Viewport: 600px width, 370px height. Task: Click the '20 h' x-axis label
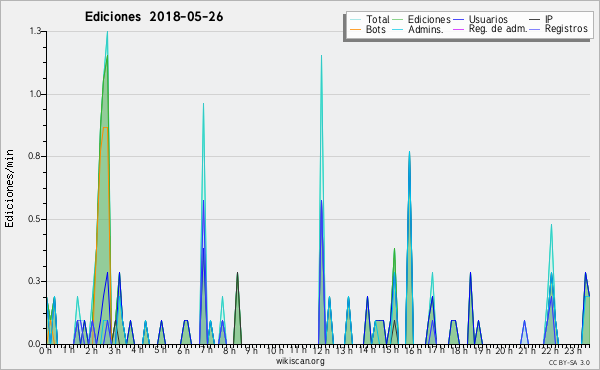click(x=504, y=350)
